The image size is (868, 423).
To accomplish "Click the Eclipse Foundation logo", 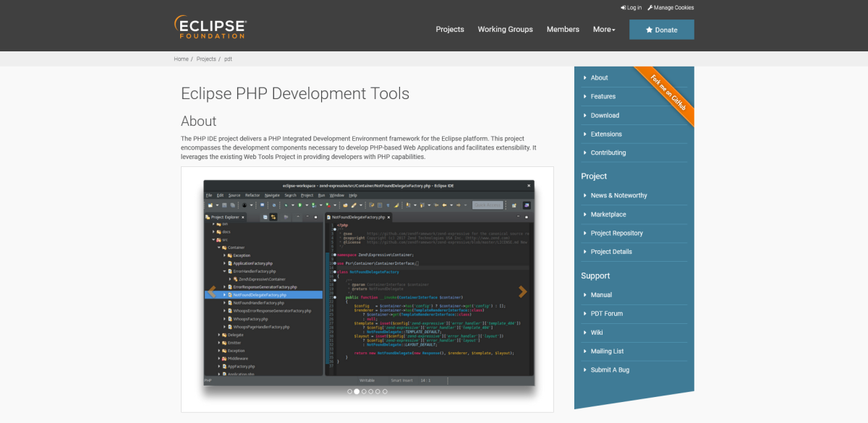I will [209, 26].
